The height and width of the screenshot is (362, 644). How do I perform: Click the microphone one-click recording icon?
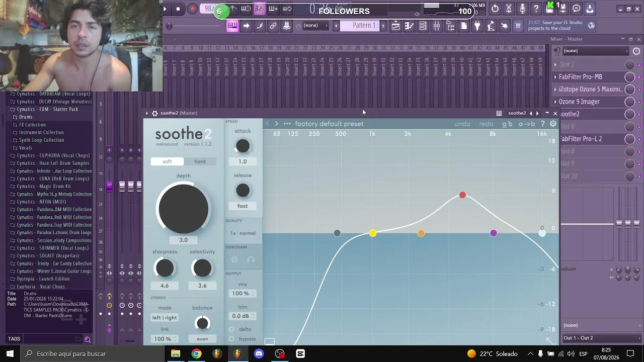point(522,9)
